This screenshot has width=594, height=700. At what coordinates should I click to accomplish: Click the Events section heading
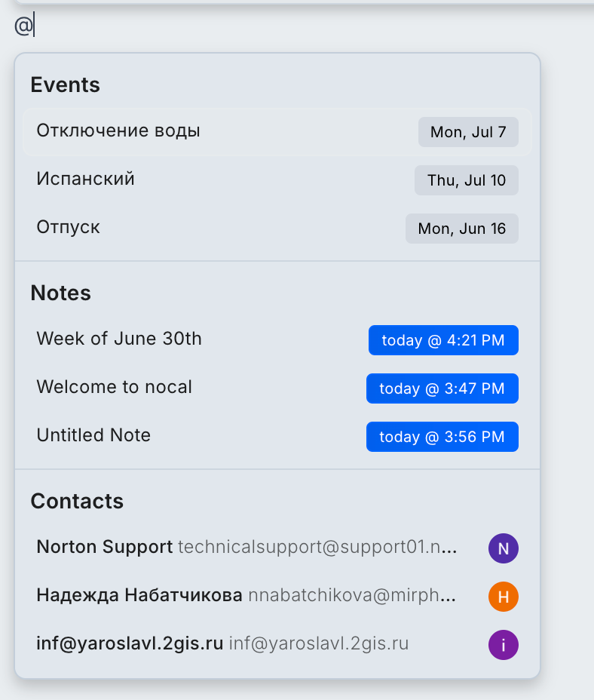[65, 84]
